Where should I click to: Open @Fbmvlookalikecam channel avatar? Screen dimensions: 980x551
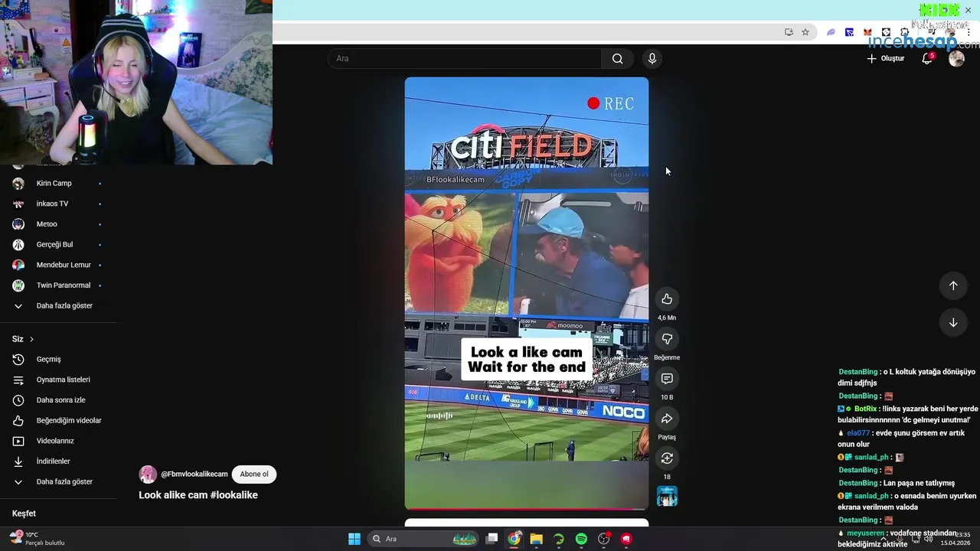pyautogui.click(x=148, y=474)
